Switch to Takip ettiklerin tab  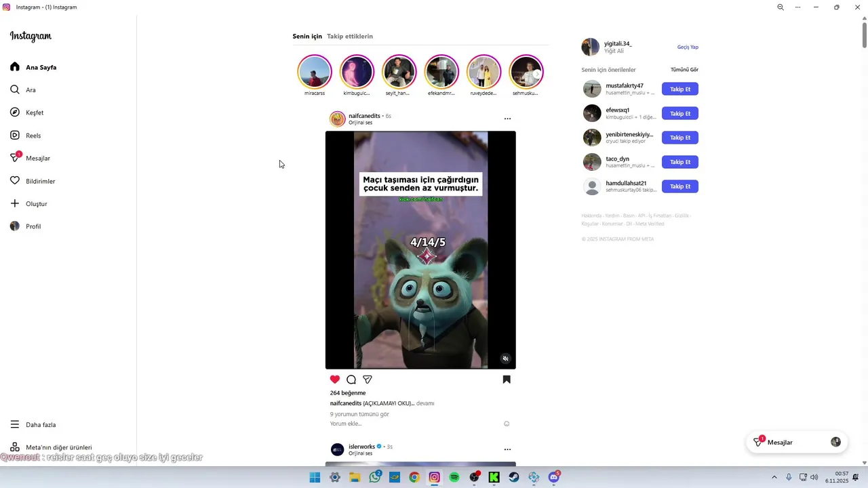pos(350,37)
